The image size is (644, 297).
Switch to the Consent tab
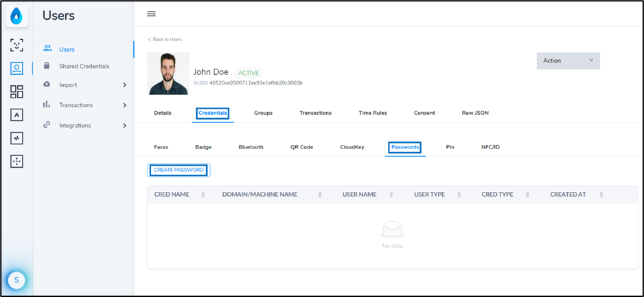coord(424,113)
